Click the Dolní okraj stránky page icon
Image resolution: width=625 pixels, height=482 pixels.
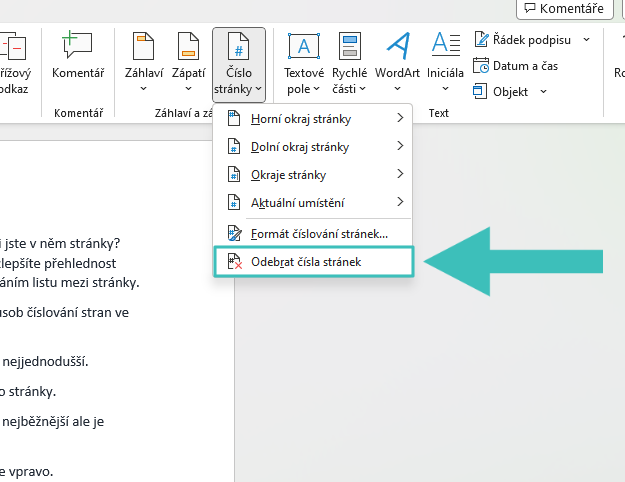click(234, 146)
